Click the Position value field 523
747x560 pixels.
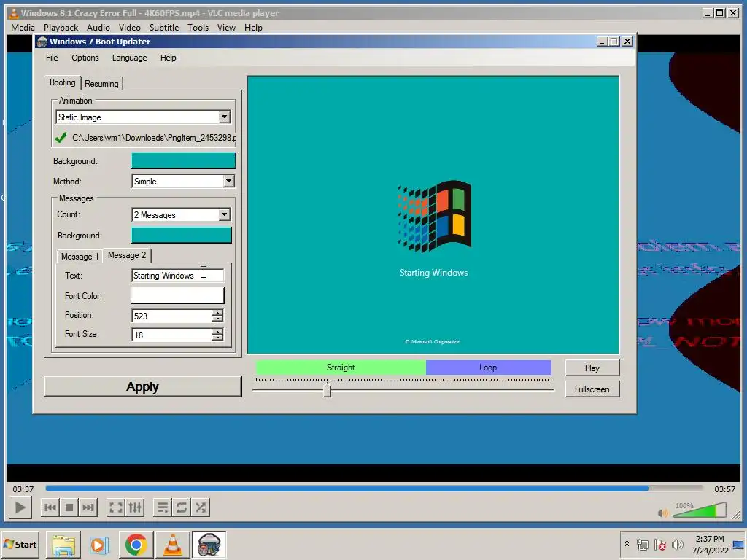click(x=171, y=316)
